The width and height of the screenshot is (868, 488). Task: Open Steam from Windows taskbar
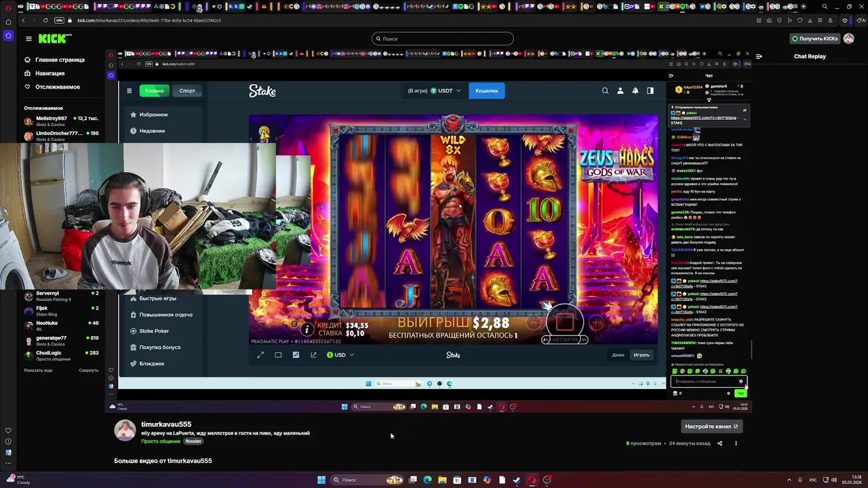pyautogui.click(x=517, y=480)
